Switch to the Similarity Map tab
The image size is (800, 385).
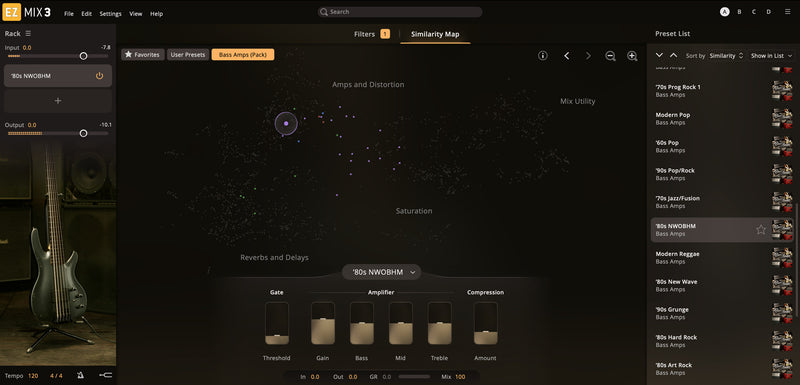[x=435, y=34]
